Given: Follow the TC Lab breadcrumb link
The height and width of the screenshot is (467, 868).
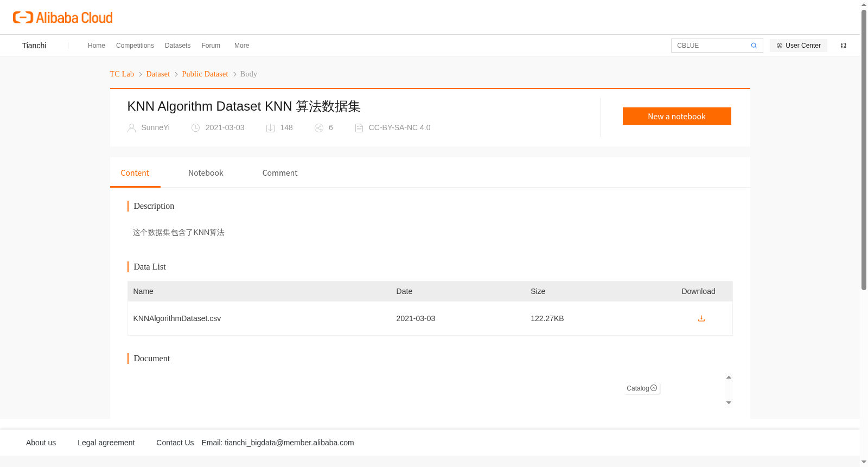Looking at the screenshot, I should point(122,74).
